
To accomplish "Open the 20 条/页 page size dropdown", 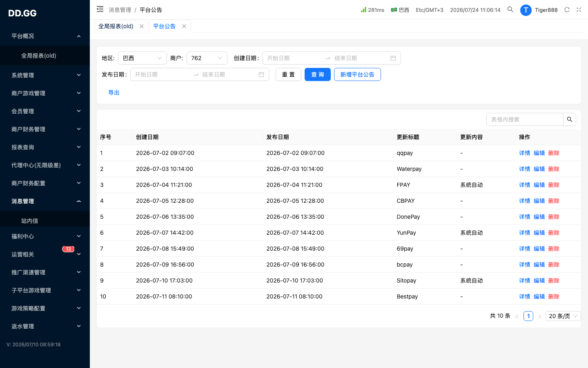I will pos(563,316).
